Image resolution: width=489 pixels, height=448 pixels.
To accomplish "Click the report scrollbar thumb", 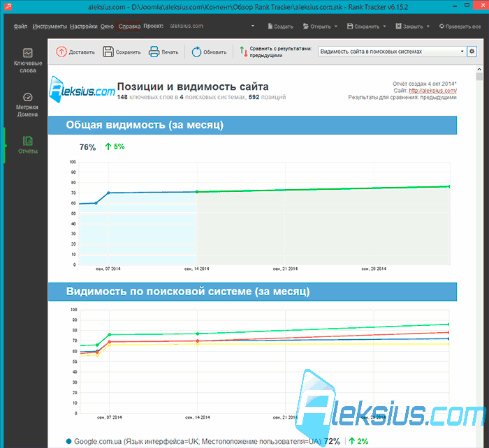I will pos(479,77).
